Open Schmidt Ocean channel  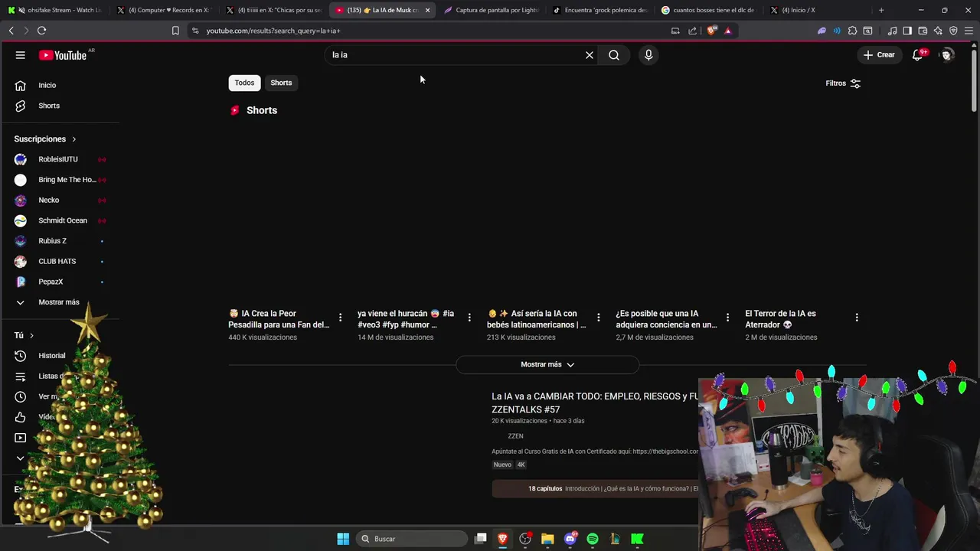[x=61, y=220]
